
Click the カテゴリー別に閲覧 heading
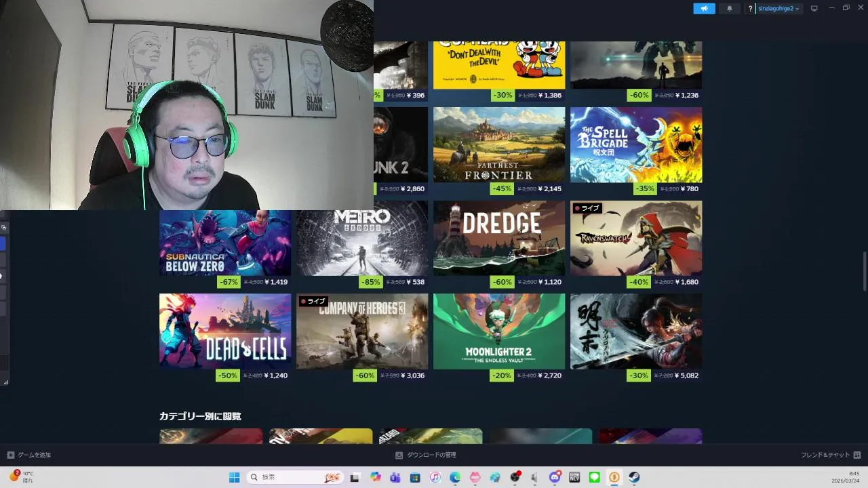tap(200, 416)
